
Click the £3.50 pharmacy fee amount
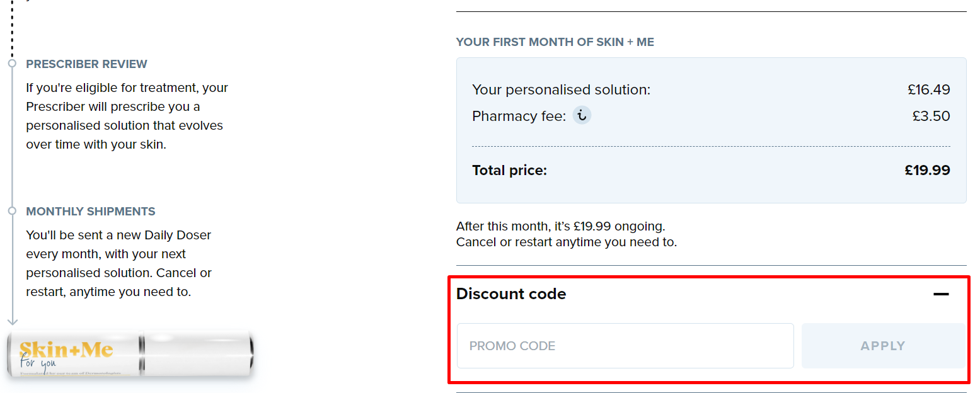point(931,117)
